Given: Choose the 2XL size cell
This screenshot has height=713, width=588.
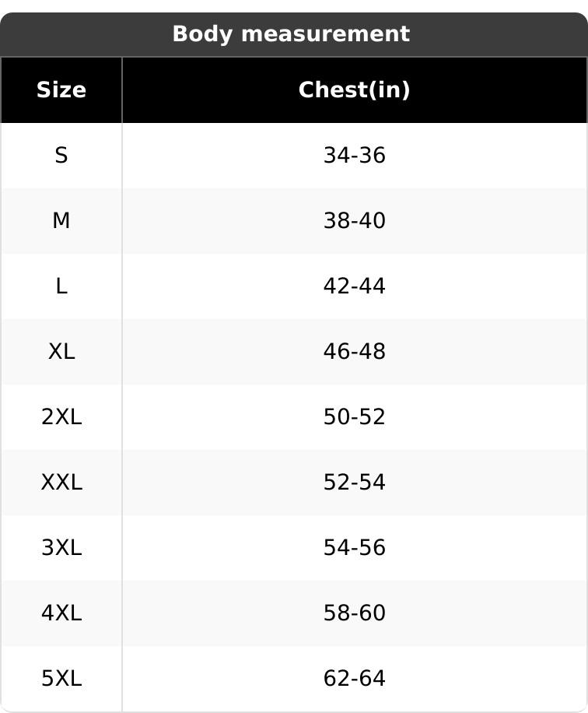Looking at the screenshot, I should pyautogui.click(x=61, y=417).
